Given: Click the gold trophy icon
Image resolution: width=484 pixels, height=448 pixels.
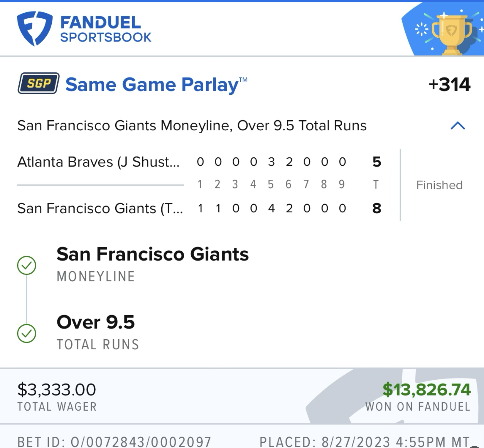Looking at the screenshot, I should pos(451,33).
